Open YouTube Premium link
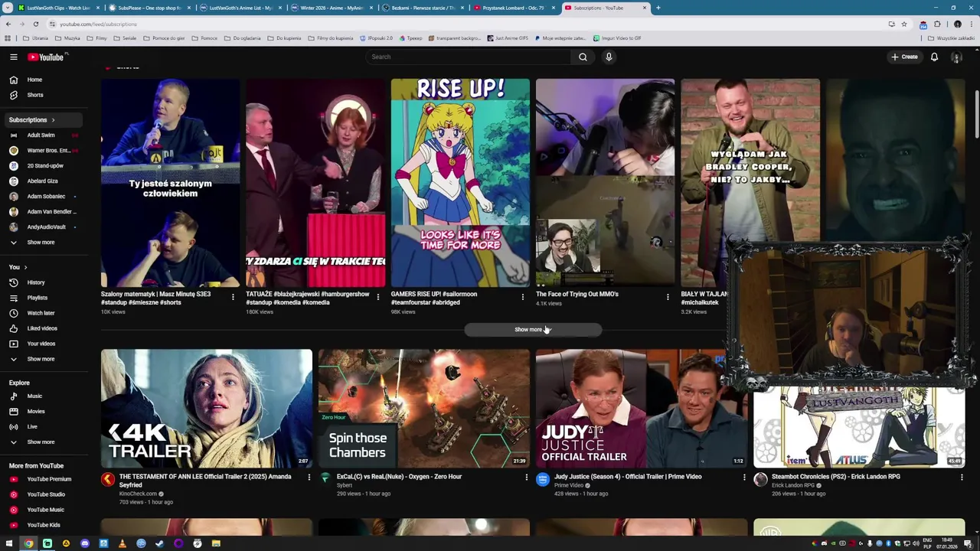The width and height of the screenshot is (980, 551). 42,479
